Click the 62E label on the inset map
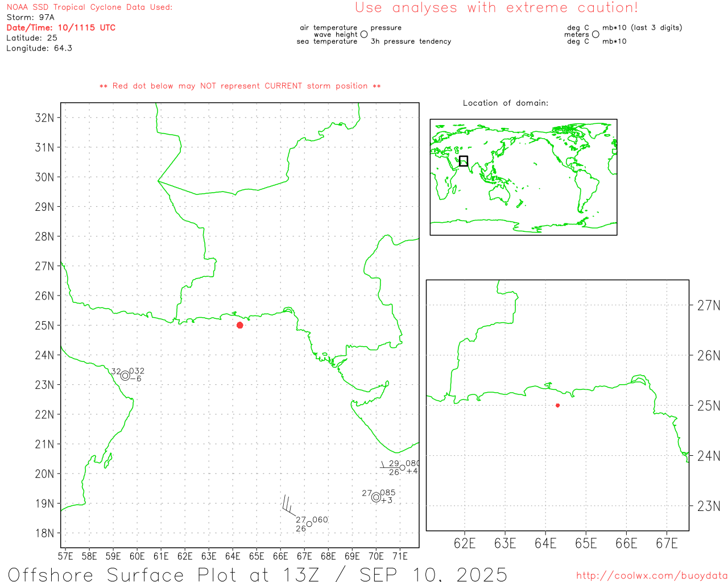728x582 pixels. [465, 543]
